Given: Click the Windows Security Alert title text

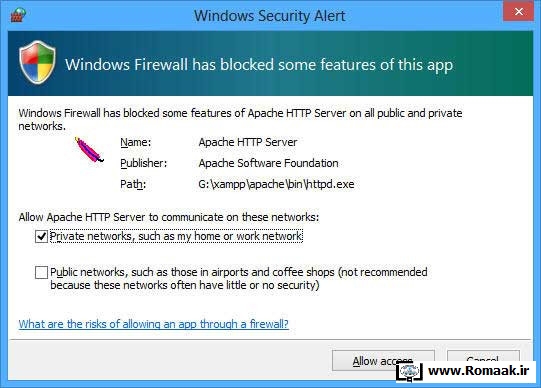Looking at the screenshot, I should 269,16.
